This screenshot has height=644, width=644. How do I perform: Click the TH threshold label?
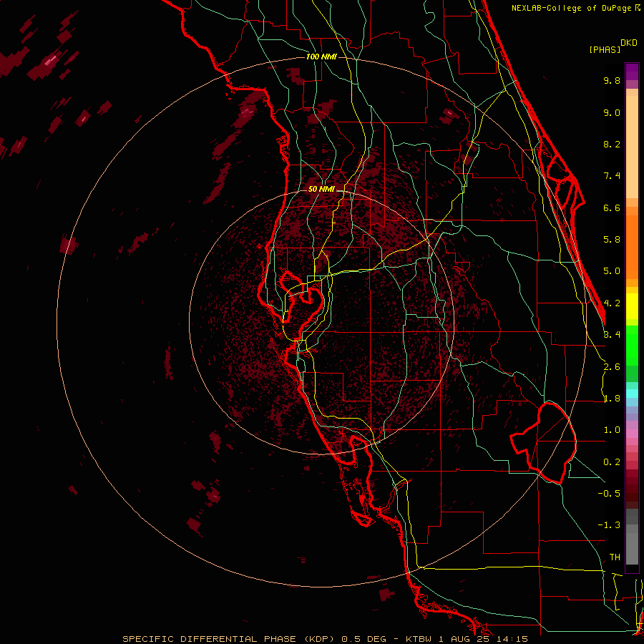pos(615,557)
